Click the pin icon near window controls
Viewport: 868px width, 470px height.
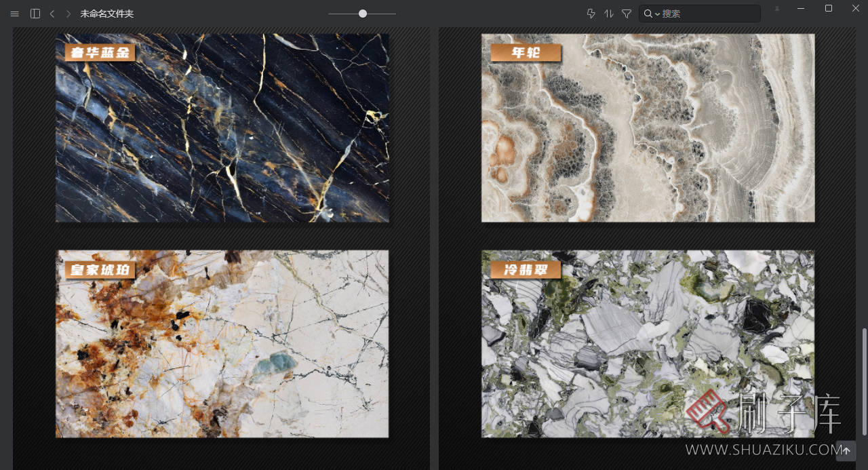point(777,9)
